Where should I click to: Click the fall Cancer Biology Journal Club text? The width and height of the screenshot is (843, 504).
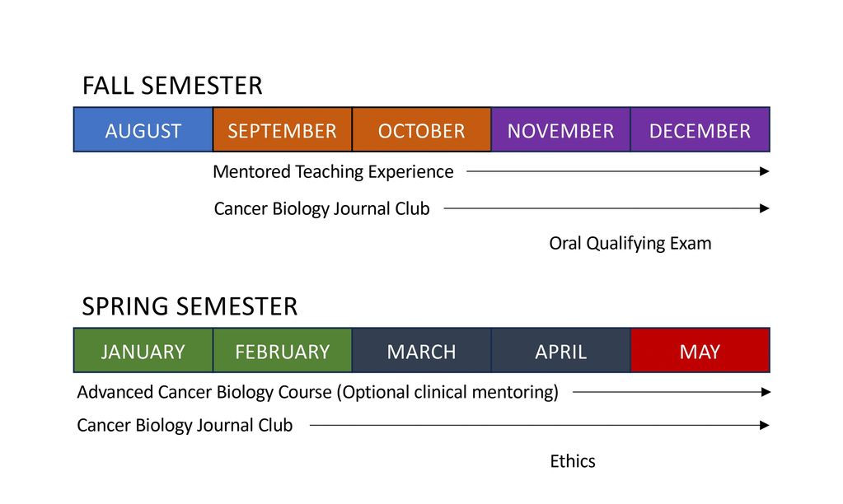click(321, 209)
